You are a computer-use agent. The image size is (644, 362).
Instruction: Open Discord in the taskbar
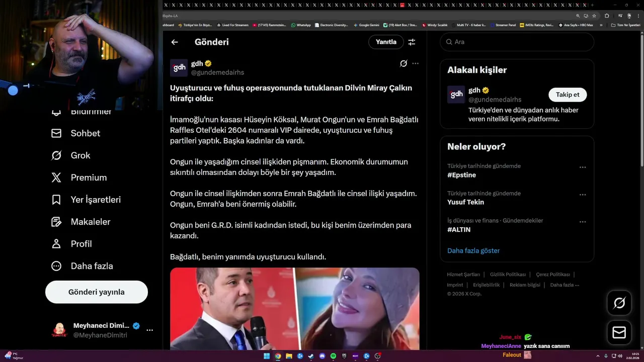pos(322,356)
